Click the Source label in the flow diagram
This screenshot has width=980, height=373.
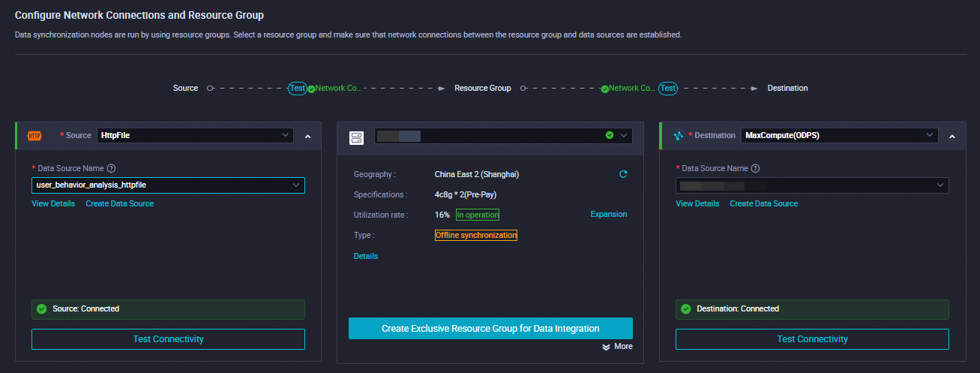pyautogui.click(x=186, y=89)
